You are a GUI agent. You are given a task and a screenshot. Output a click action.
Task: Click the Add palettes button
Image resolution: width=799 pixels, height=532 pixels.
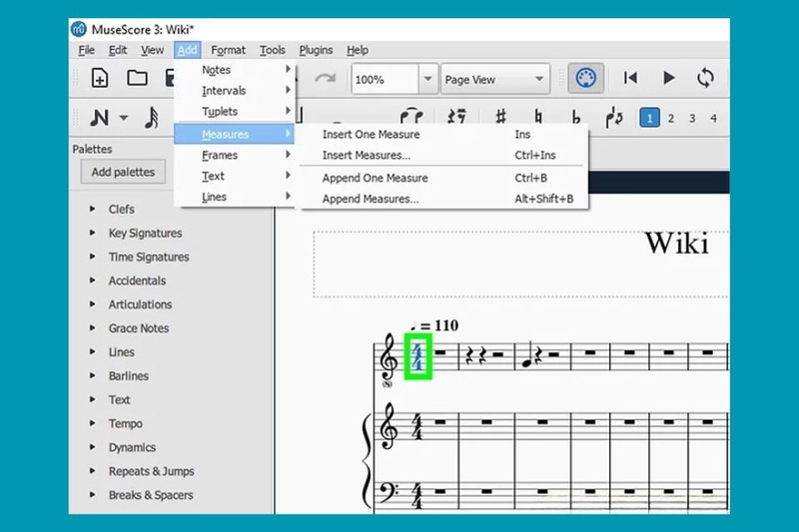pyautogui.click(x=123, y=172)
